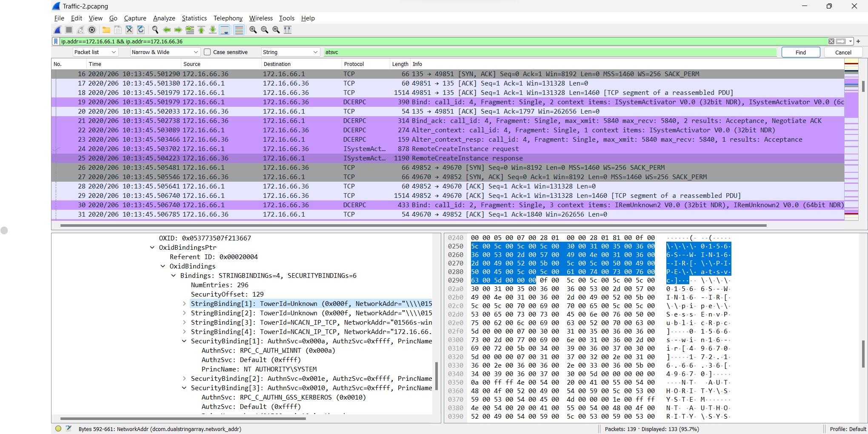The height and width of the screenshot is (434, 868).
Task: Enable the Case sensitive checkbox
Action: 208,52
